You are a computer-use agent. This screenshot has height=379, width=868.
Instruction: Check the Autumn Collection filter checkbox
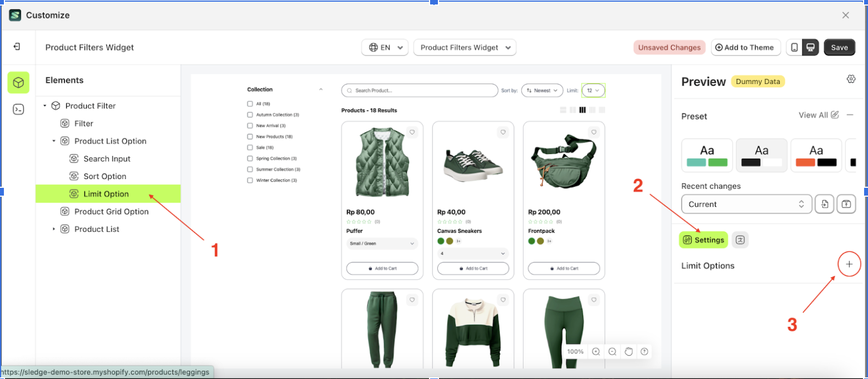[250, 115]
